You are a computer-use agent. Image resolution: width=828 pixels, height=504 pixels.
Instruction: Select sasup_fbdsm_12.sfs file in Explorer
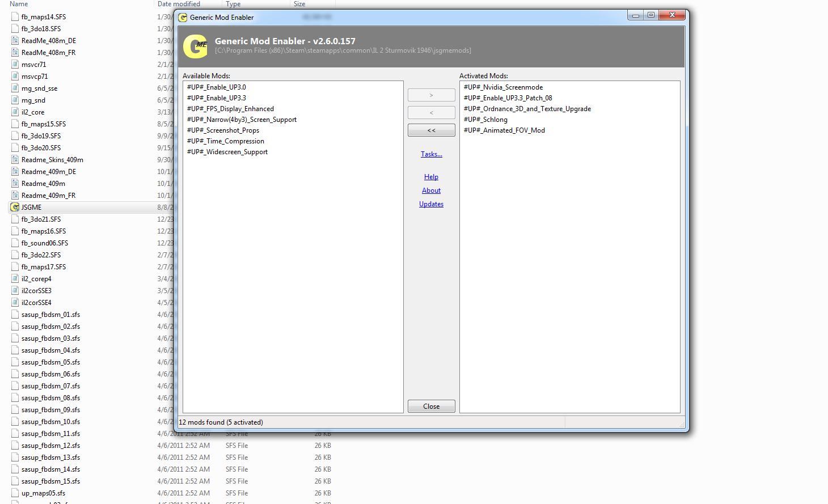tap(50, 446)
